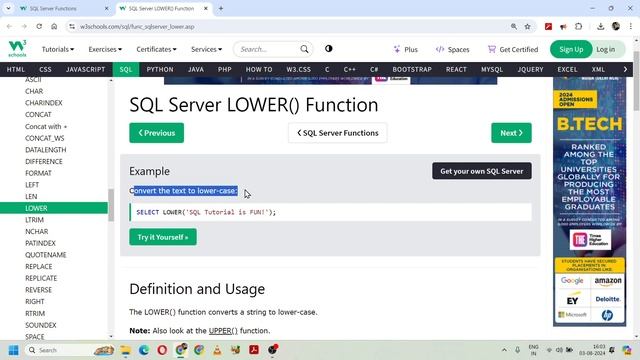
Task: Click the Sign Up button
Action: 571,49
